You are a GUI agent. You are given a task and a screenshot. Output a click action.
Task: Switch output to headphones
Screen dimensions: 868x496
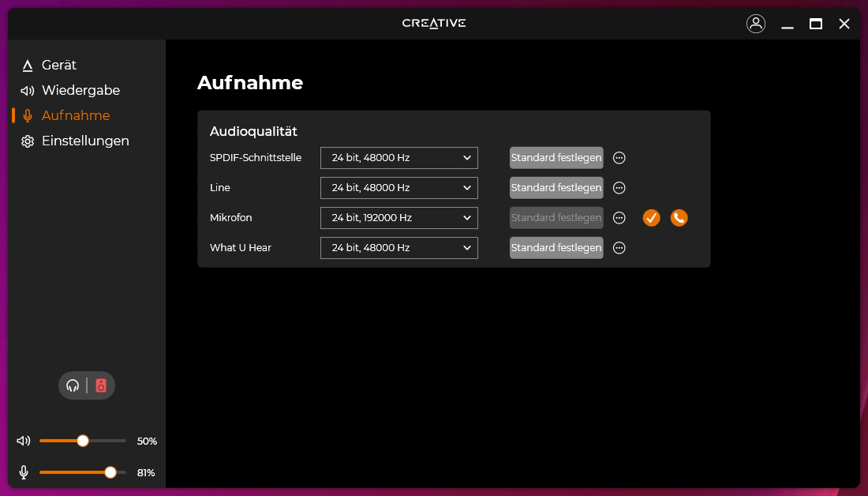(73, 385)
